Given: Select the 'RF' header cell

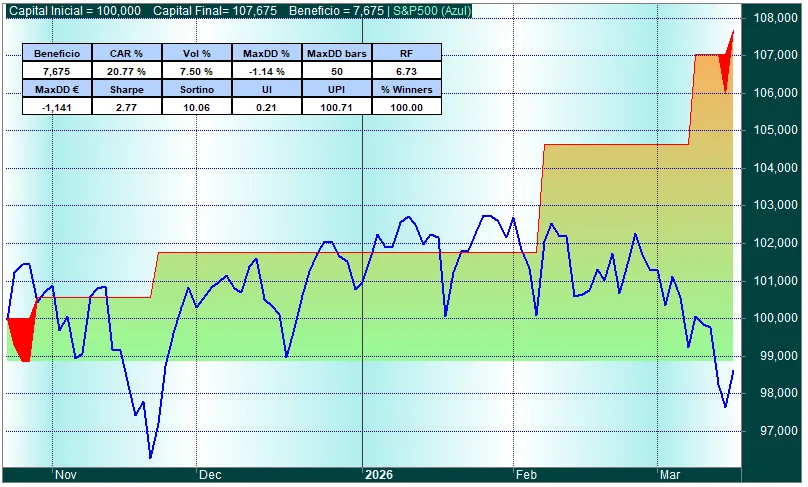Looking at the screenshot, I should (407, 53).
